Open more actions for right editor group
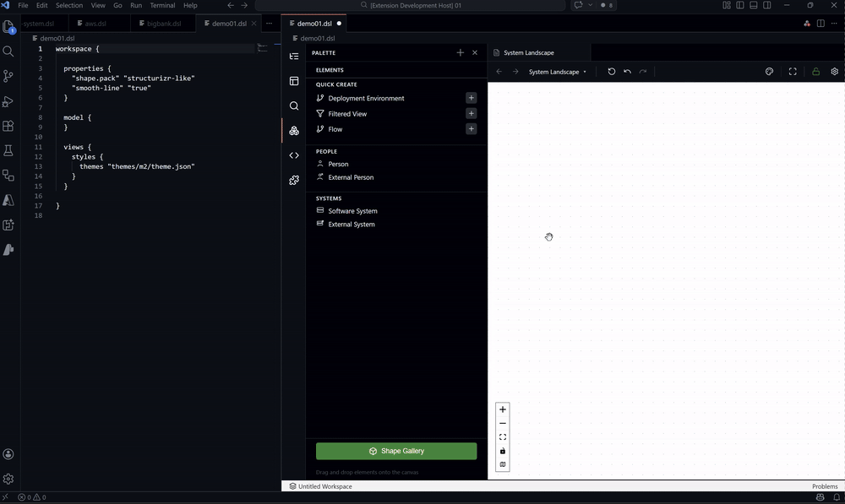This screenshot has width=845, height=504. [x=834, y=23]
